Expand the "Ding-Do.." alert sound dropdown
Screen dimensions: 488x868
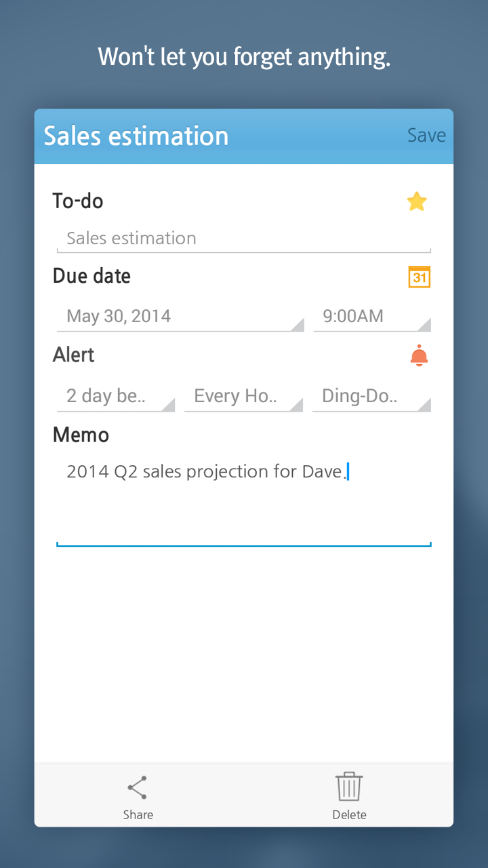[371, 397]
